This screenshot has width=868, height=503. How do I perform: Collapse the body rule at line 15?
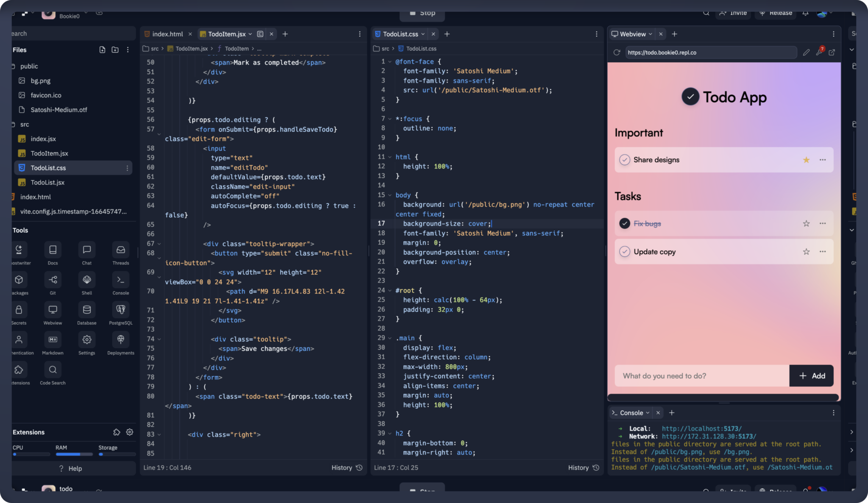[x=390, y=195]
